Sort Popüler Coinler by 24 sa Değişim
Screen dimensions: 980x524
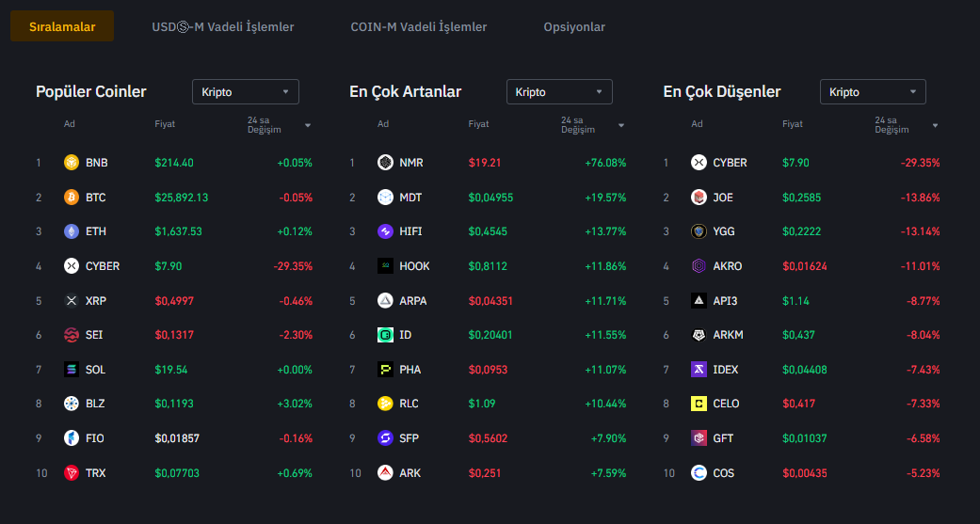pyautogui.click(x=278, y=125)
